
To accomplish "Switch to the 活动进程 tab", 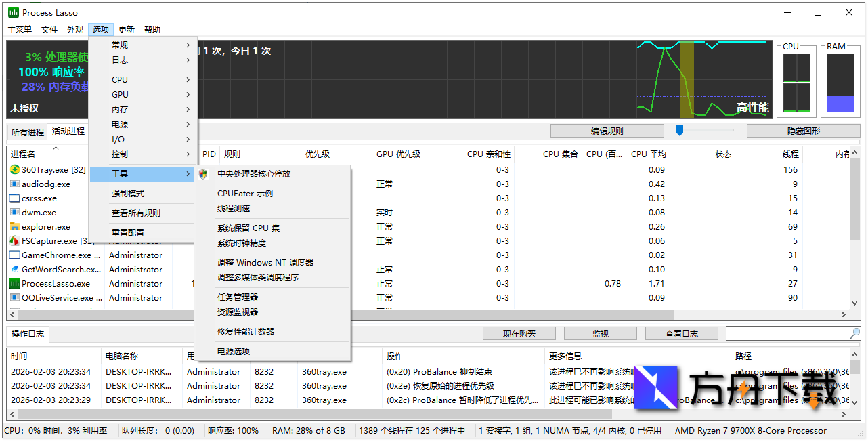I will [67, 131].
